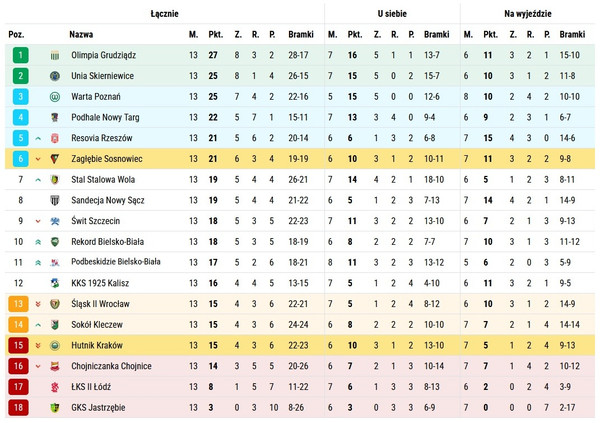Click the green position 1 badge

click(x=21, y=55)
